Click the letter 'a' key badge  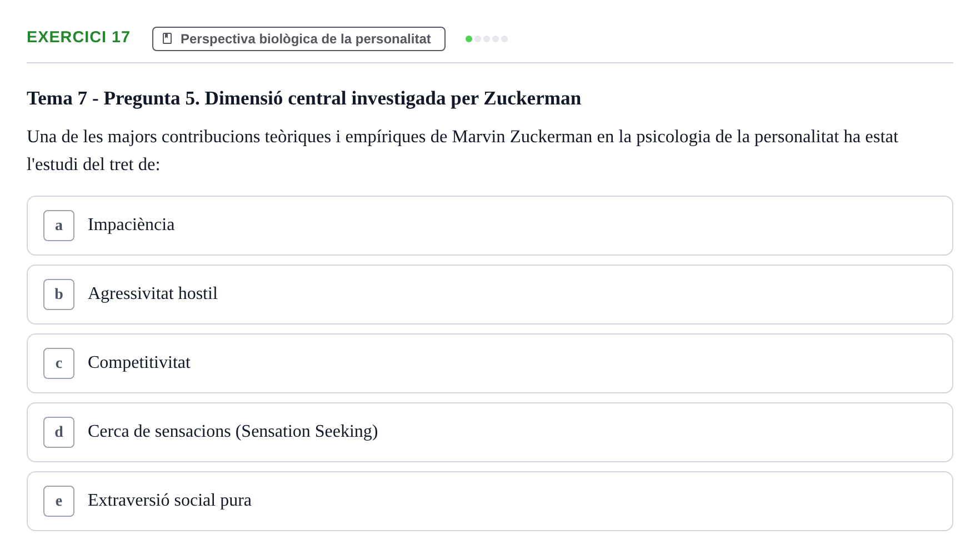click(x=59, y=226)
